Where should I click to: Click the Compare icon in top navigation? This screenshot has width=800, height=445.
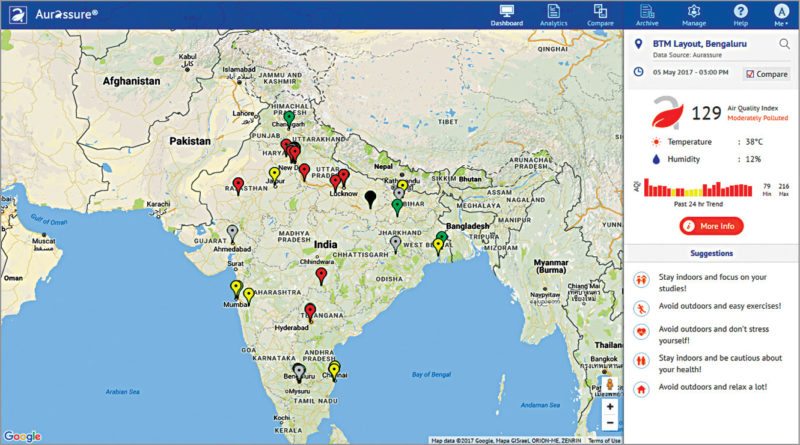click(x=601, y=14)
